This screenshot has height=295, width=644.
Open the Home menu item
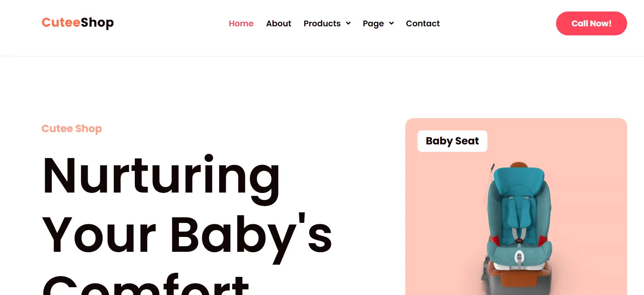tap(241, 23)
